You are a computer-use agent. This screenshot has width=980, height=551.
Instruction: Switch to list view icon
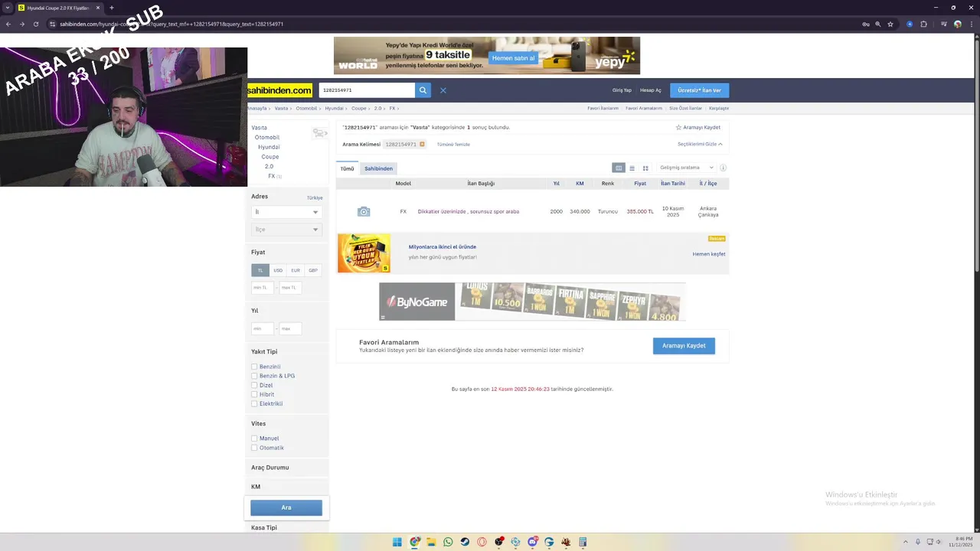(x=632, y=168)
